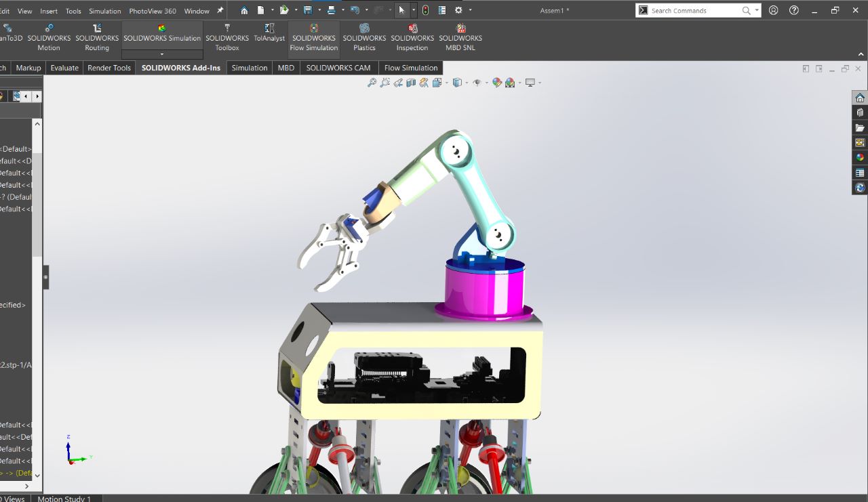Viewport: 868px width, 502px height.
Task: Toggle Hide/Show Items eye icon
Action: click(477, 83)
